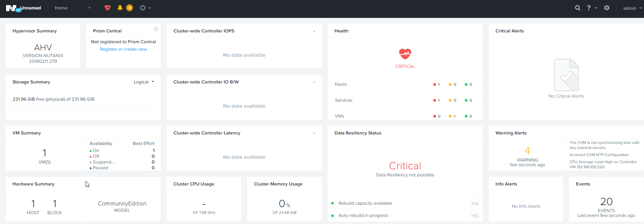The image size is (644, 224).
Task: Click the orange alert count badge
Action: pos(130,8)
